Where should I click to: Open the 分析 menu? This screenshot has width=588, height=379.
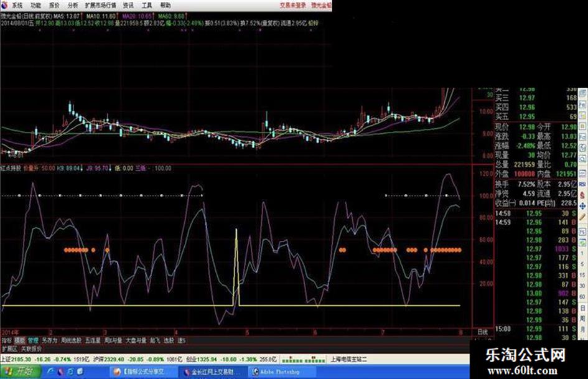coord(73,5)
